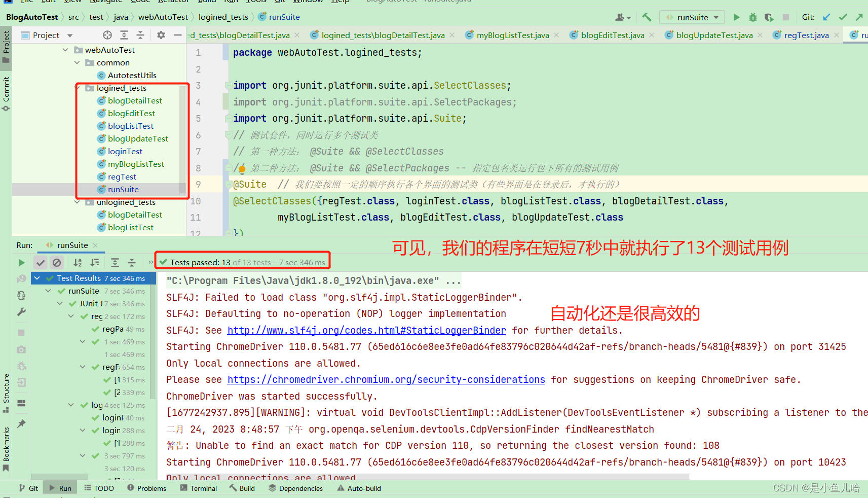Click Project tree vertical scrollbar
Screen dimensions: 868x498
[182, 139]
